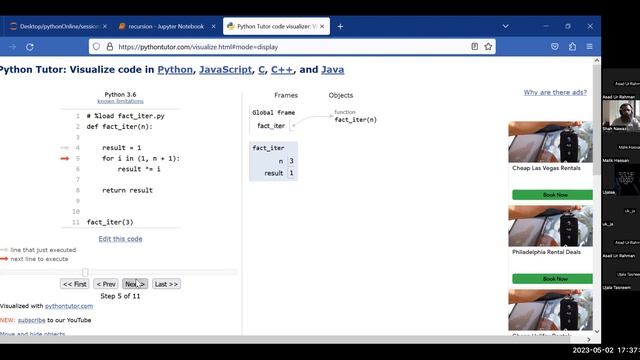Screen dimensions: 640x360
Task: Click code line 8 return result
Action: pyautogui.click(x=127, y=190)
